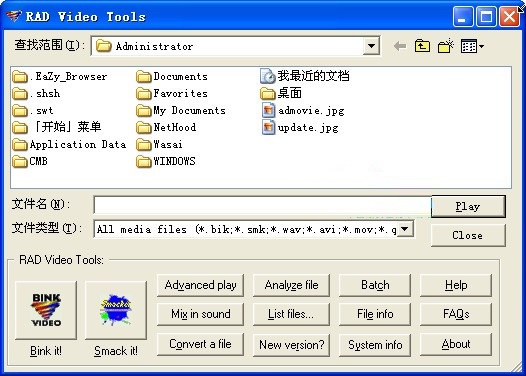526x376 pixels.
Task: Open the FAQs
Action: pos(456,314)
